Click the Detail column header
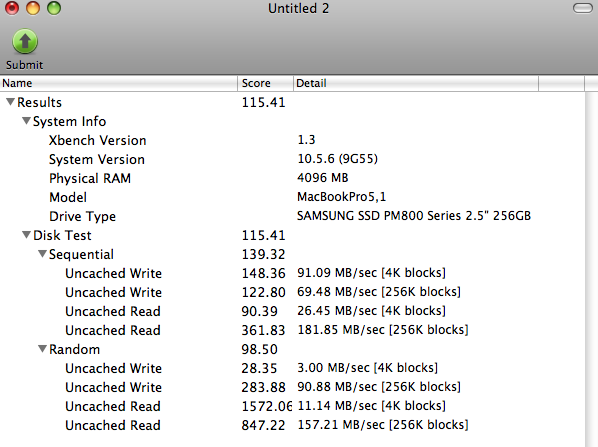598x447 pixels. coord(416,83)
